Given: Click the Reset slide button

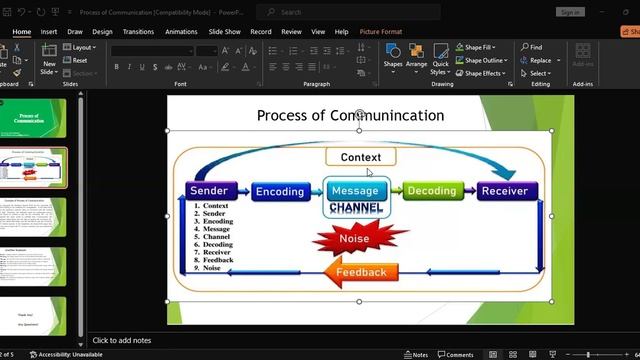Looking at the screenshot, I should point(75,60).
